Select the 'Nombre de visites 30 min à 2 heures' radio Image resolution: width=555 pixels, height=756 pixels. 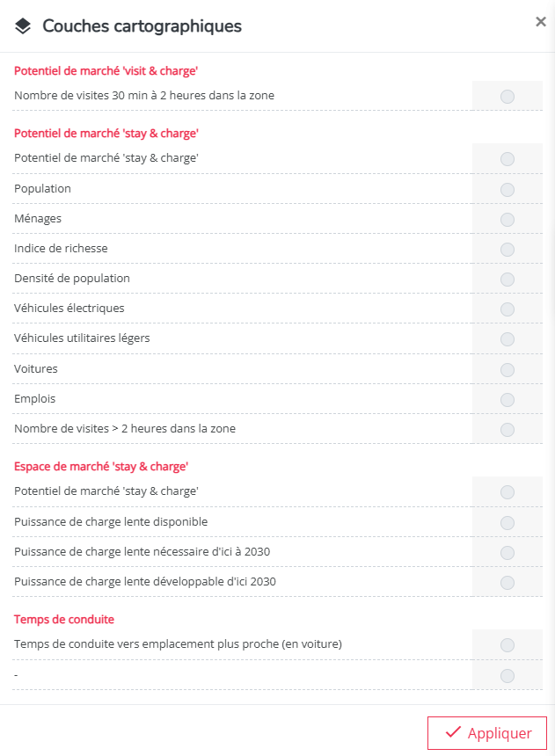tap(508, 97)
